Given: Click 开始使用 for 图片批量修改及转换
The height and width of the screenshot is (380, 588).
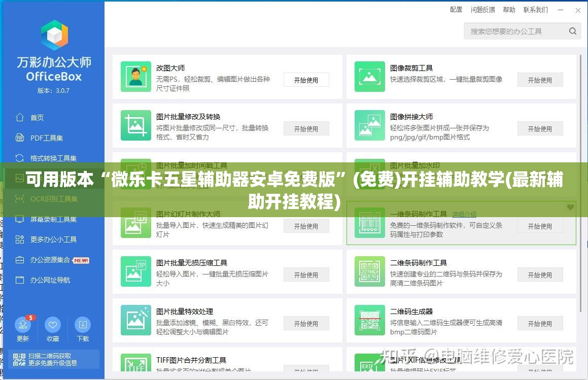Looking at the screenshot, I should 306,129.
